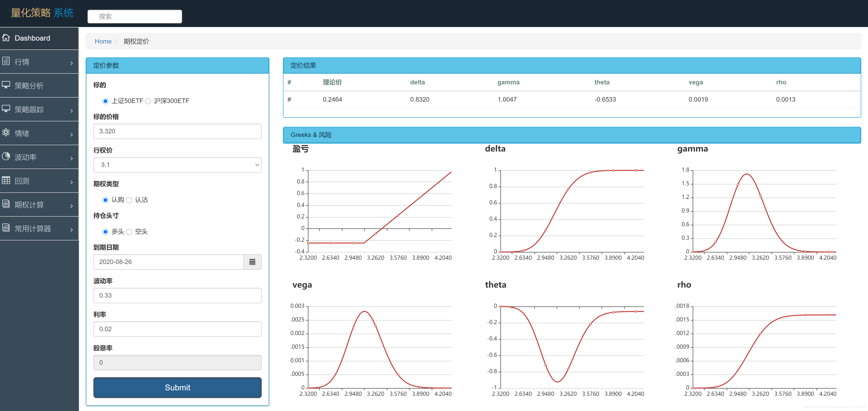Click the Home breadcrumb link
Viewport: 868px width, 411px height.
click(x=103, y=42)
